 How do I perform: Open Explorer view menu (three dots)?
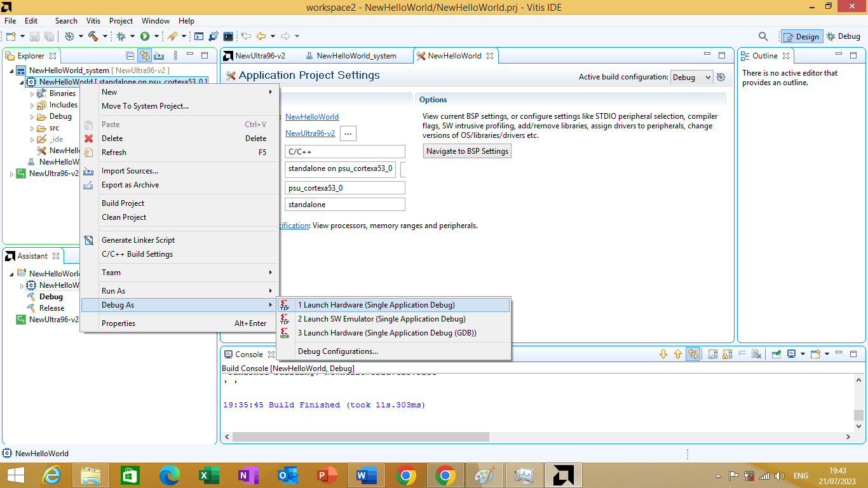pos(176,56)
